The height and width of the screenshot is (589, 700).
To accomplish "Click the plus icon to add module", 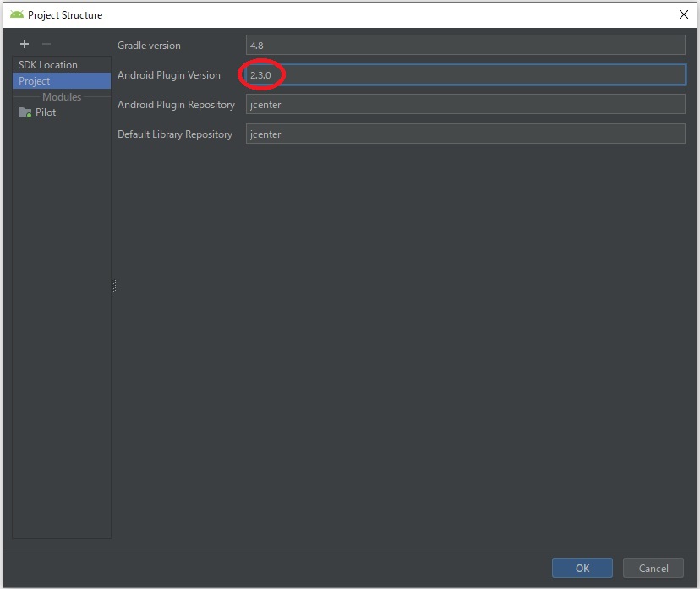I will (25, 44).
